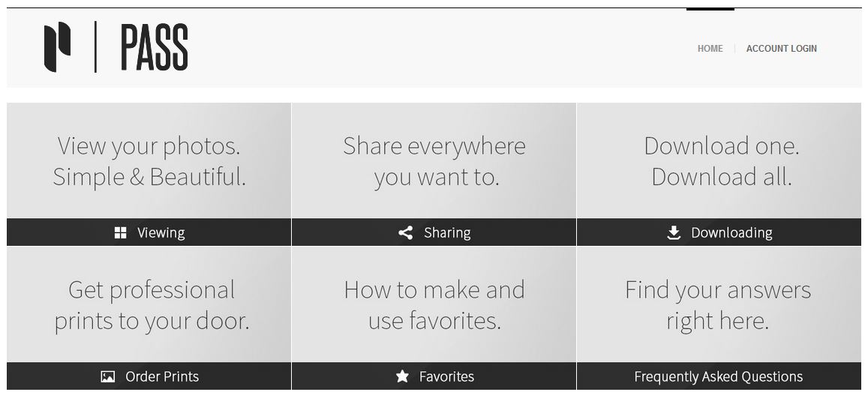This screenshot has height=398, width=868.
Task: Select the 'Download one. Download all.' tile
Action: tap(721, 161)
